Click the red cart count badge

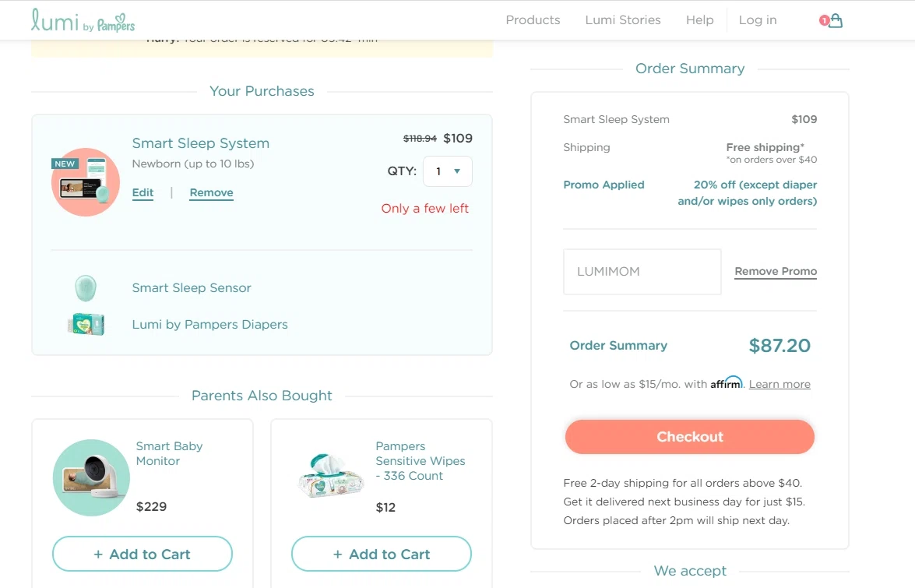824,20
